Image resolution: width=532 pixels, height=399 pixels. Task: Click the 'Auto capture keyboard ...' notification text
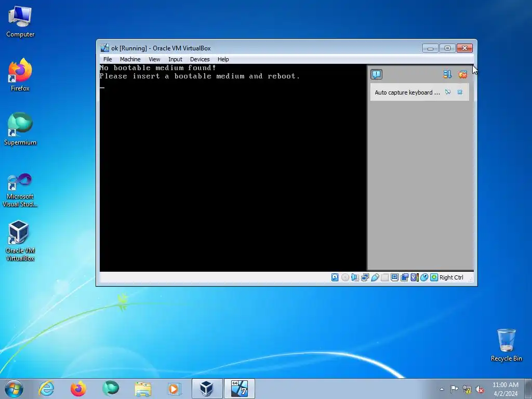[407, 92]
